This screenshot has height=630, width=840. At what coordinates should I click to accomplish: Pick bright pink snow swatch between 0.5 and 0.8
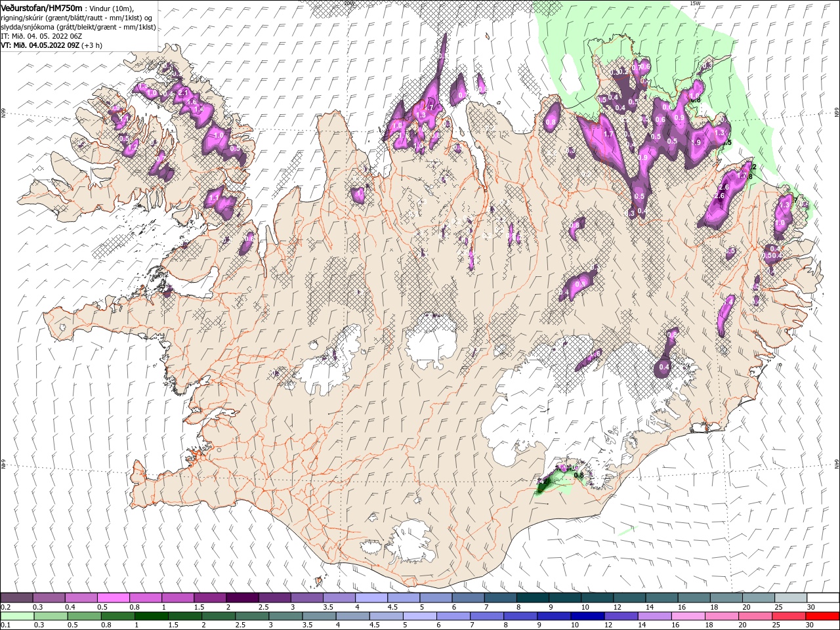click(x=113, y=598)
